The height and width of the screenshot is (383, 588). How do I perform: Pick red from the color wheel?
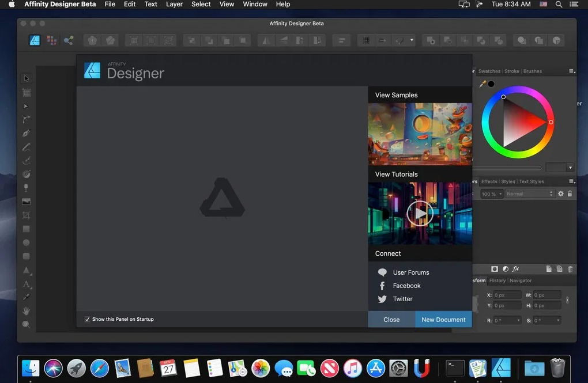pyautogui.click(x=551, y=122)
